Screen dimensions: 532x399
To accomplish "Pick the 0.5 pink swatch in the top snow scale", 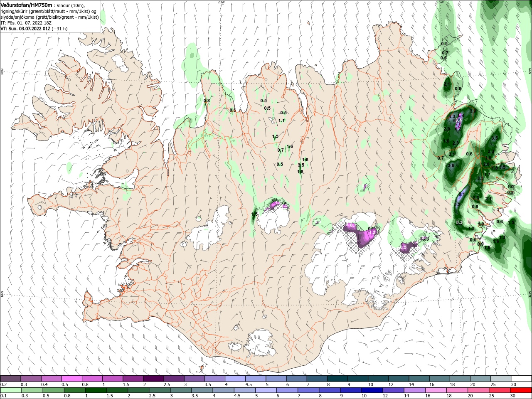I will [72, 378].
